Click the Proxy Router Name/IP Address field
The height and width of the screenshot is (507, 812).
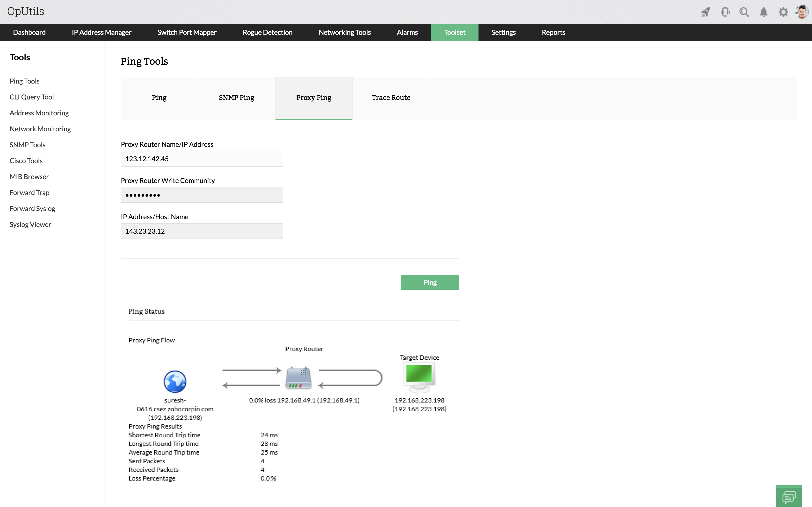(x=202, y=159)
